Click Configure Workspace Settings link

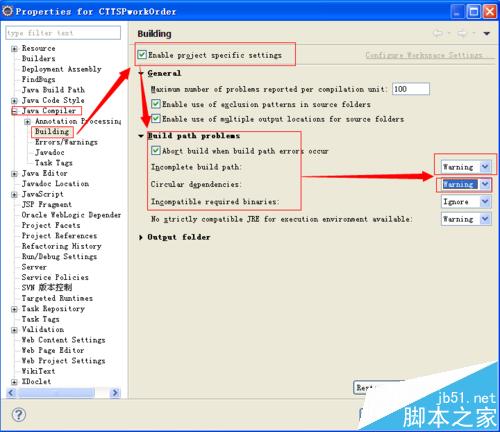pyautogui.click(x=424, y=55)
